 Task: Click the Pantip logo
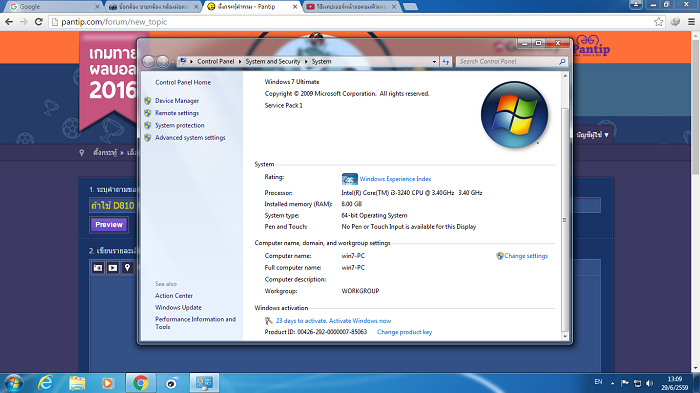(x=591, y=46)
